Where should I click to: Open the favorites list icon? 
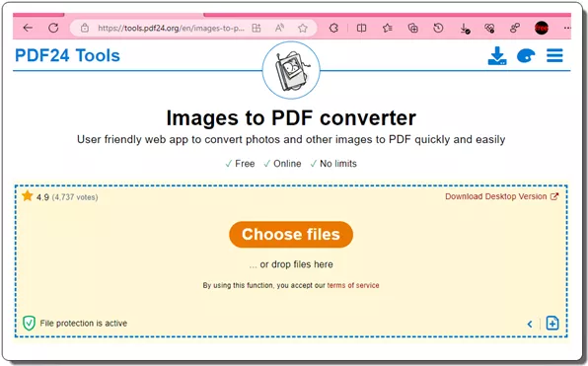388,29
